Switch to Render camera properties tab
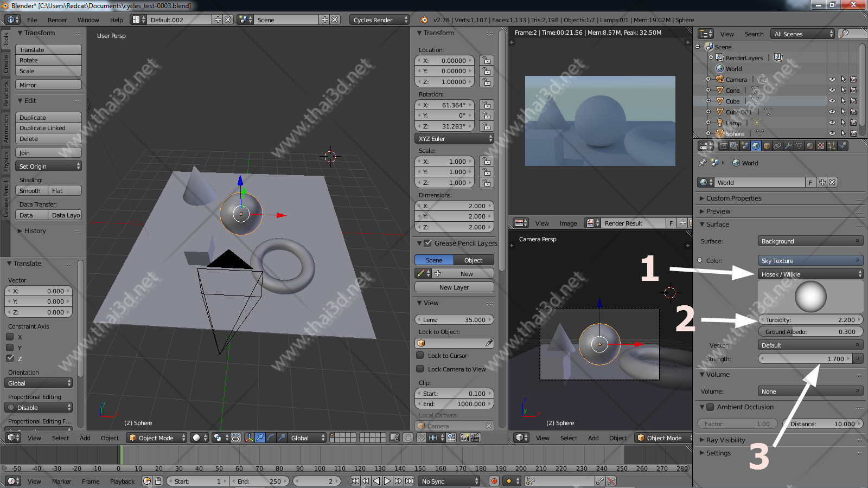 (x=723, y=146)
